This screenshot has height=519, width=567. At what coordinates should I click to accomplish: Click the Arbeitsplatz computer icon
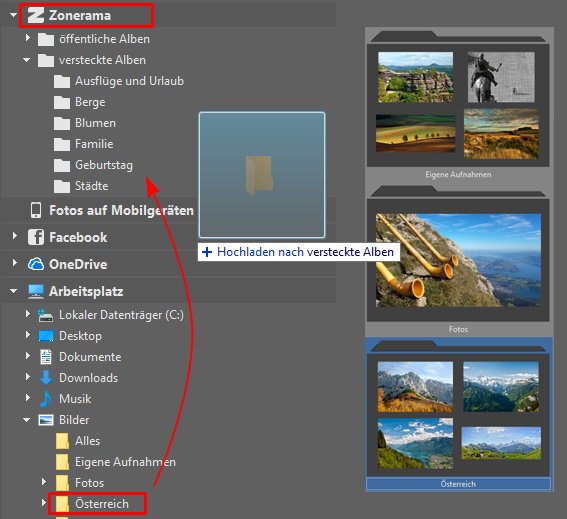point(36,291)
